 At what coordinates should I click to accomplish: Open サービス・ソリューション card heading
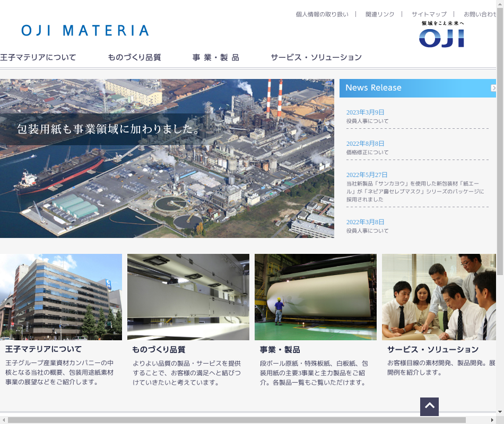[433, 349]
